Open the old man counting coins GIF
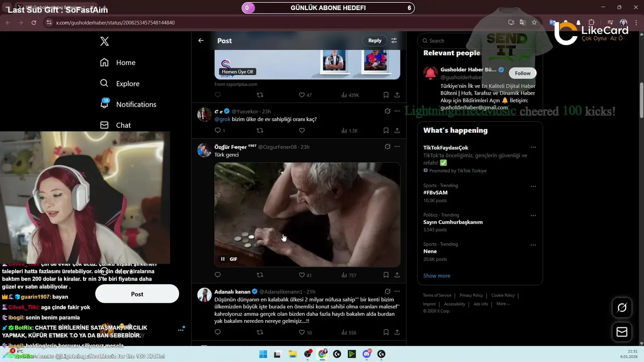Screen dimensions: 644x362 [307, 215]
